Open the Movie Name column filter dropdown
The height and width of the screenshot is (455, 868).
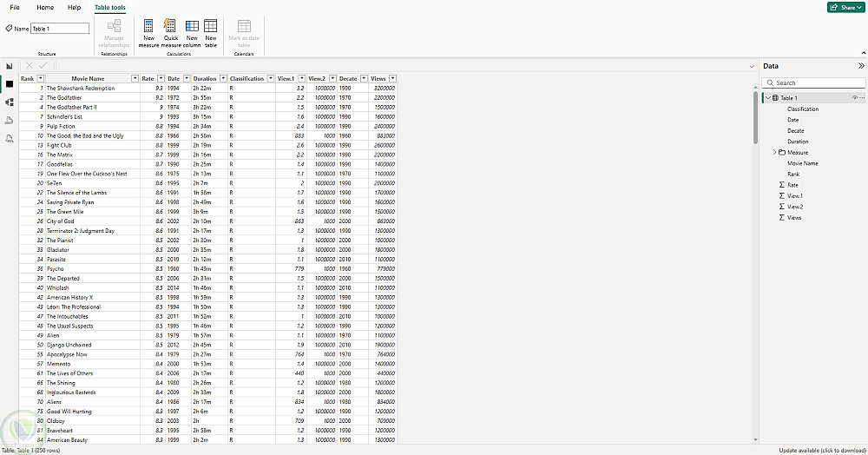click(x=135, y=79)
